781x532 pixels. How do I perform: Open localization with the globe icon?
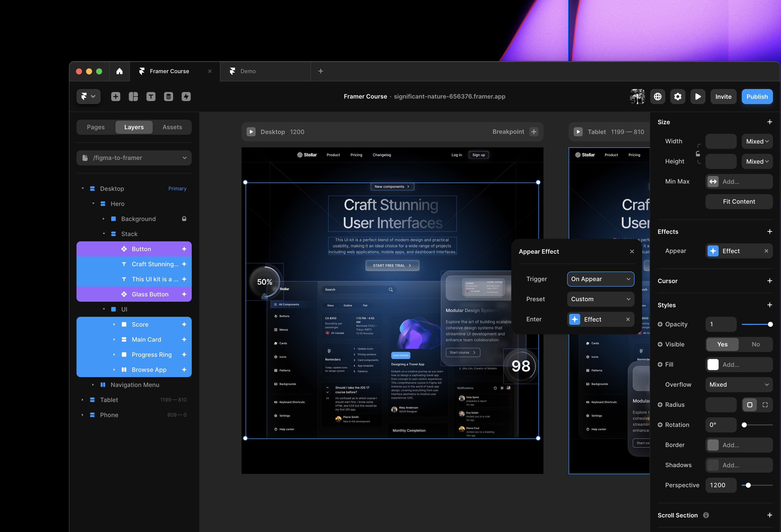coord(658,96)
